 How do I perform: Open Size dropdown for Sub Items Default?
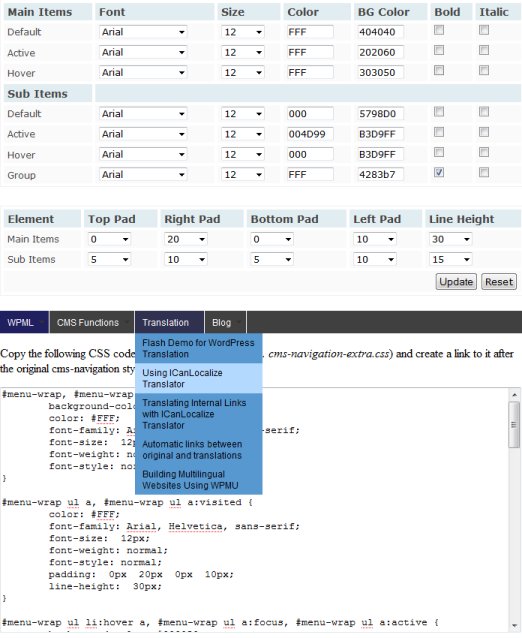[243, 114]
